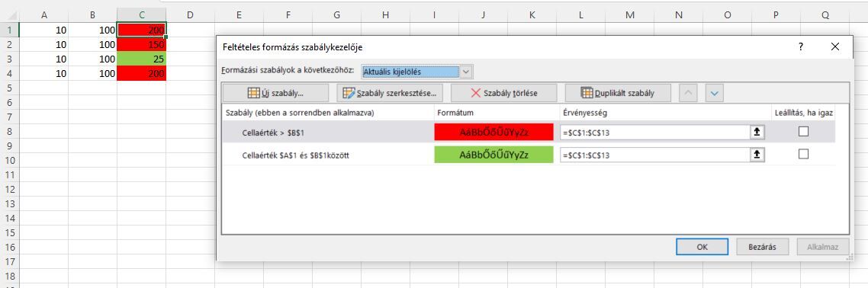Click green cell C3 containing 25
The image size is (868, 288).
point(142,59)
